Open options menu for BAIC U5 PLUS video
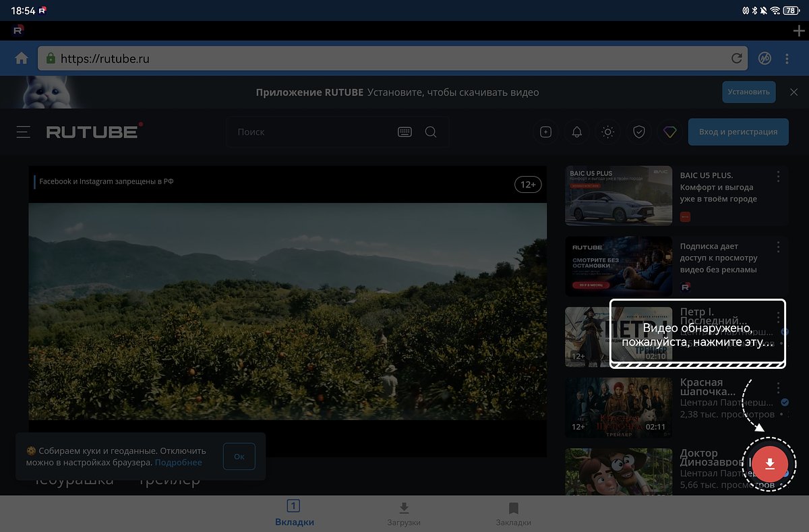Screen dimensions: 809x532 [x=778, y=176]
